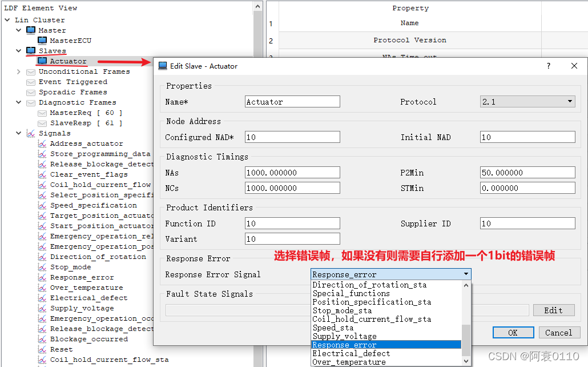This screenshot has height=367, width=588.
Task: Click the P2Min timing field
Action: 527,173
